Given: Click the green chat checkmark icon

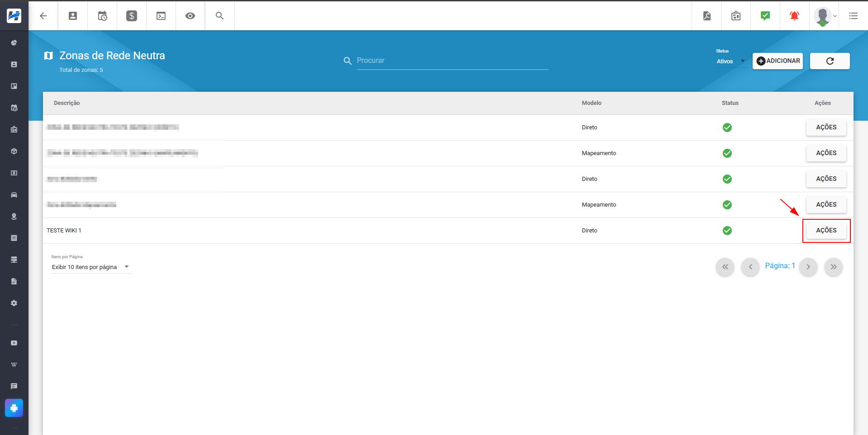Looking at the screenshot, I should click(x=765, y=16).
